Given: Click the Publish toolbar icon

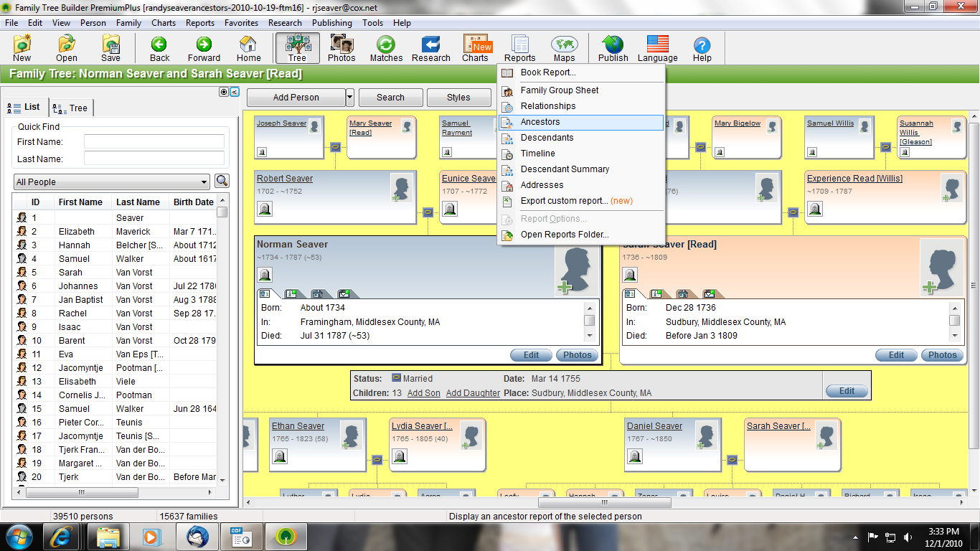Looking at the screenshot, I should coord(613,48).
